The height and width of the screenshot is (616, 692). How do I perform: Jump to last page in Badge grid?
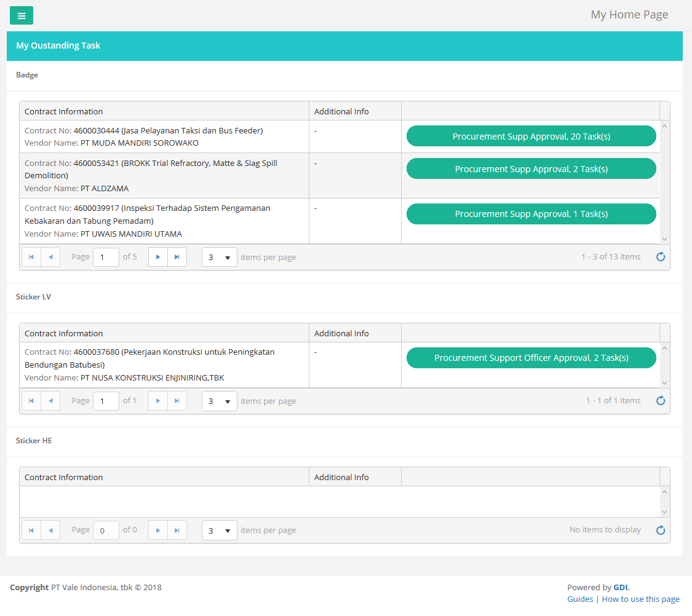point(177,257)
